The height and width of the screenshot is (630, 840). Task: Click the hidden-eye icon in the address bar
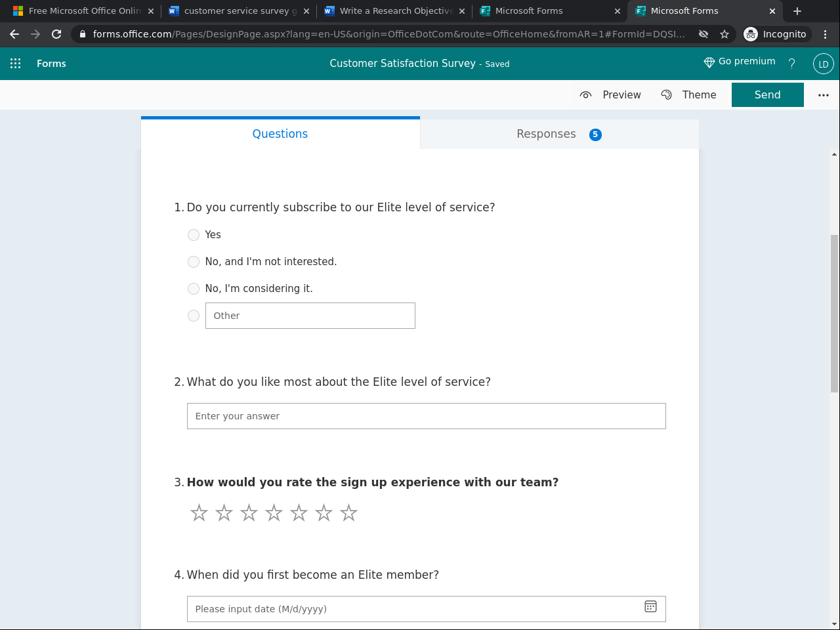tap(703, 33)
